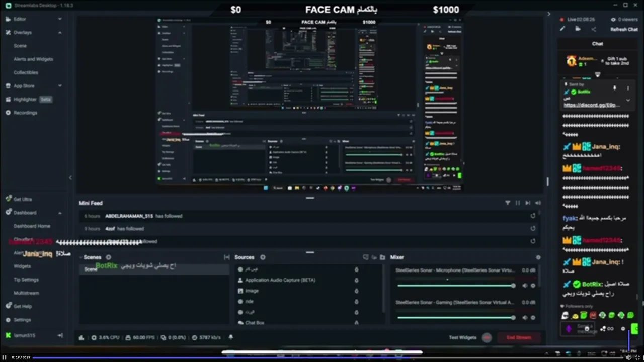The image size is (644, 362).
Task: Open the Editor menu in sidebar
Action: [x=20, y=19]
